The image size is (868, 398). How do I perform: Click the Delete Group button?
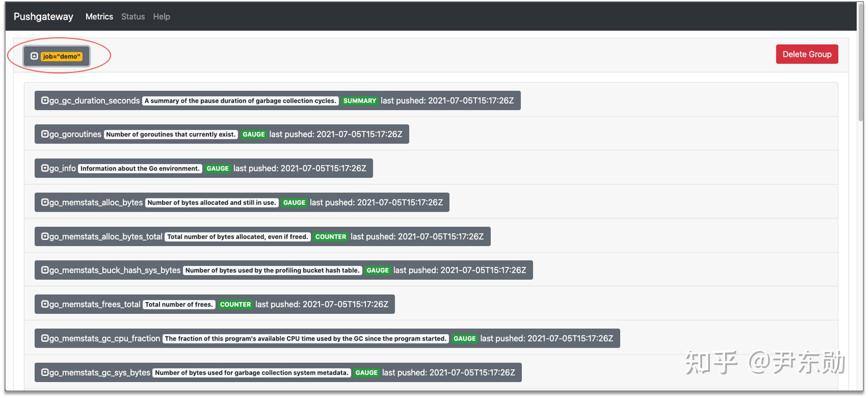point(807,54)
